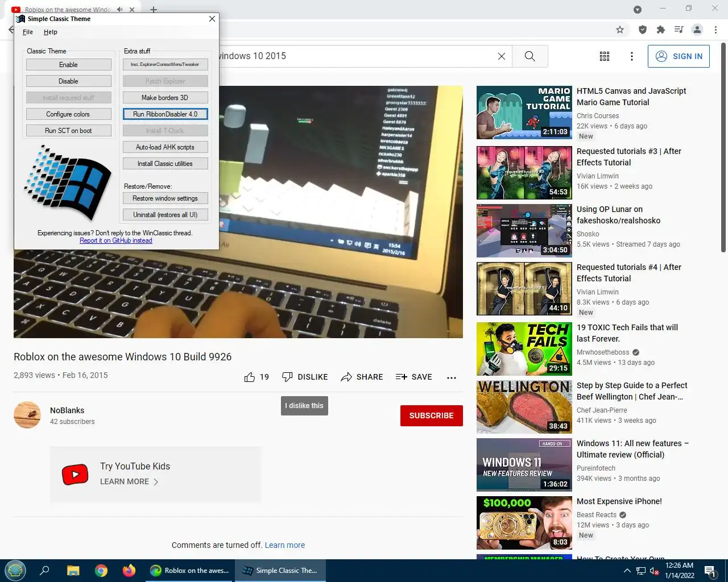The image size is (728, 582).
Task: Open 19 TOXIC Tech Fails thumbnail
Action: pyautogui.click(x=524, y=349)
